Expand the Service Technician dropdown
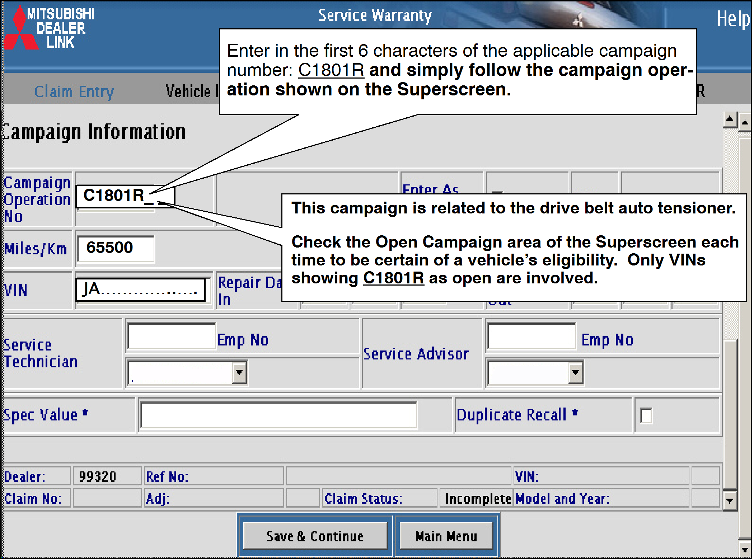 click(x=239, y=372)
